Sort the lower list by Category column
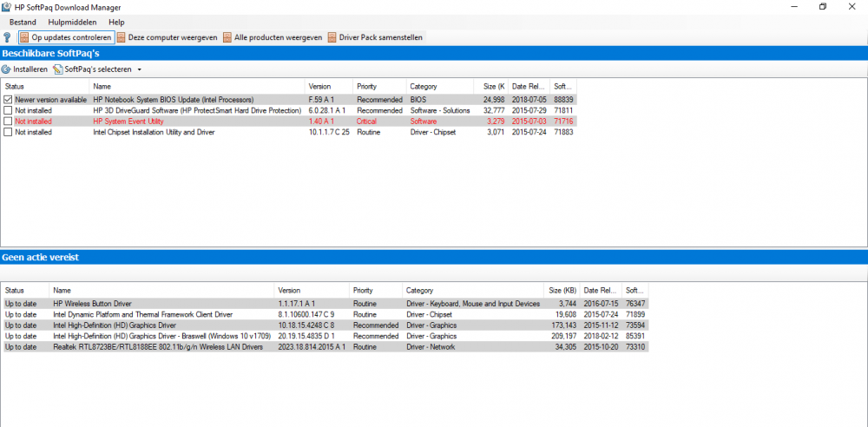 (x=473, y=290)
